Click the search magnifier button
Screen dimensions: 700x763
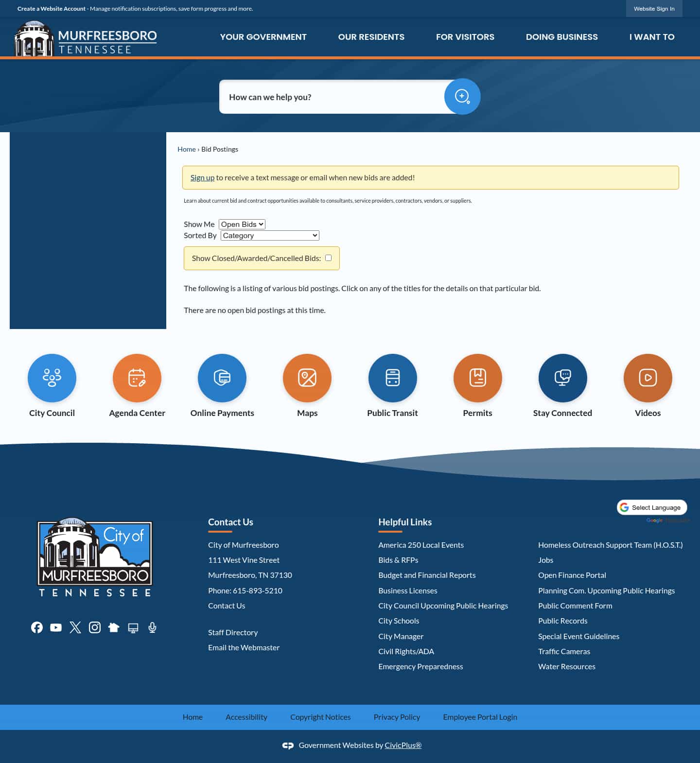pos(462,96)
